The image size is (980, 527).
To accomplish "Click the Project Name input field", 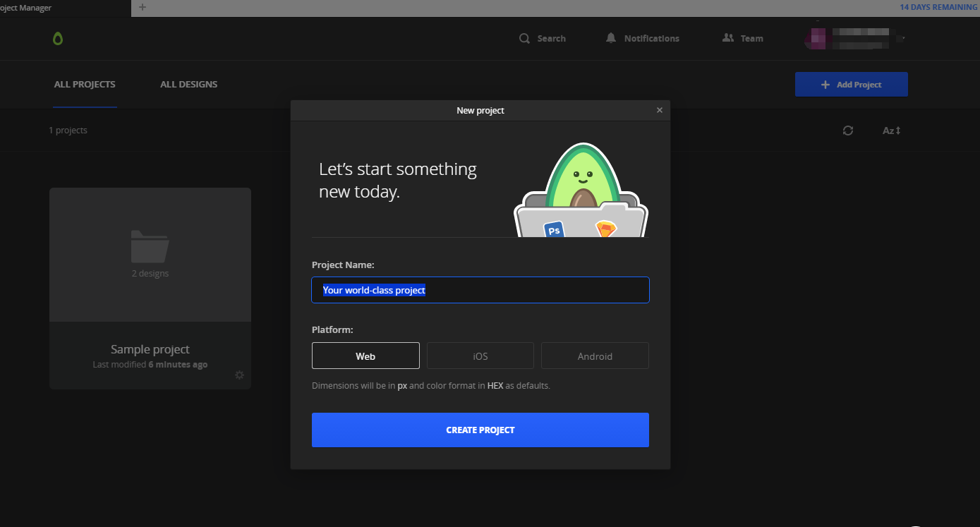I will [480, 290].
